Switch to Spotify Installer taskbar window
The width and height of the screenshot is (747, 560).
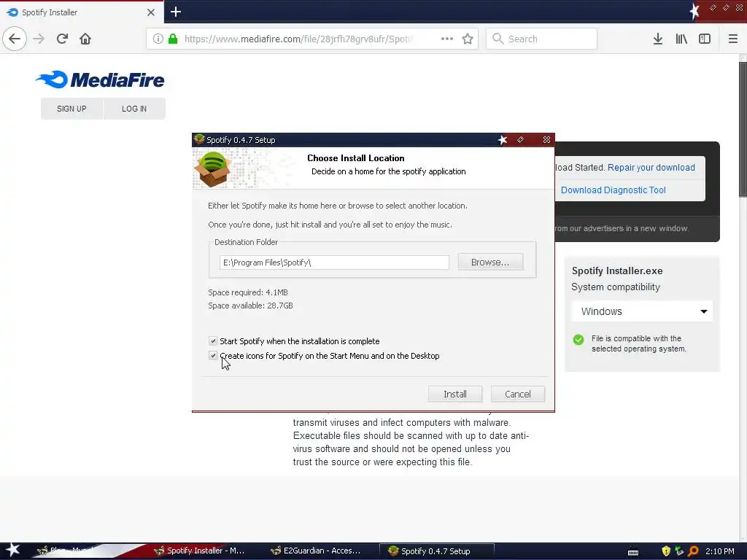[x=199, y=551]
